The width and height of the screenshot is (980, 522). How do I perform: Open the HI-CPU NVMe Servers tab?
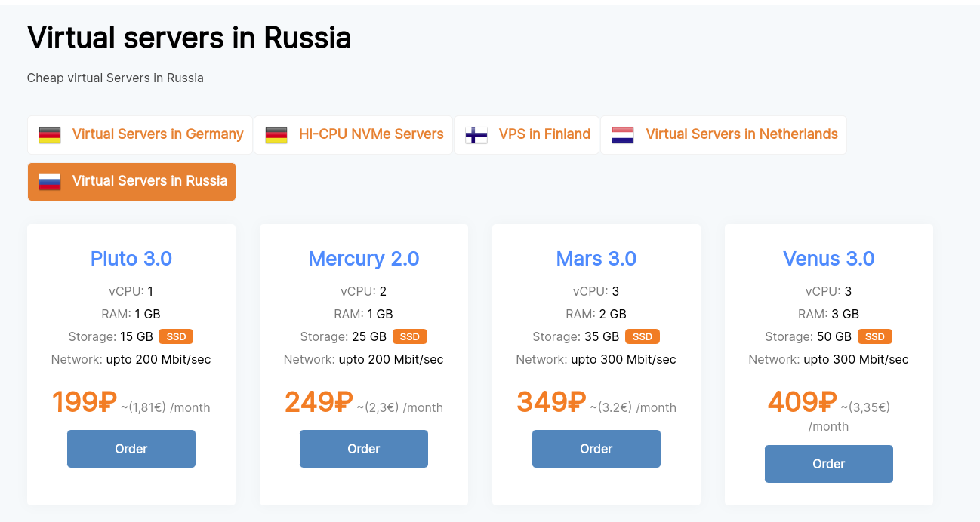tap(353, 135)
